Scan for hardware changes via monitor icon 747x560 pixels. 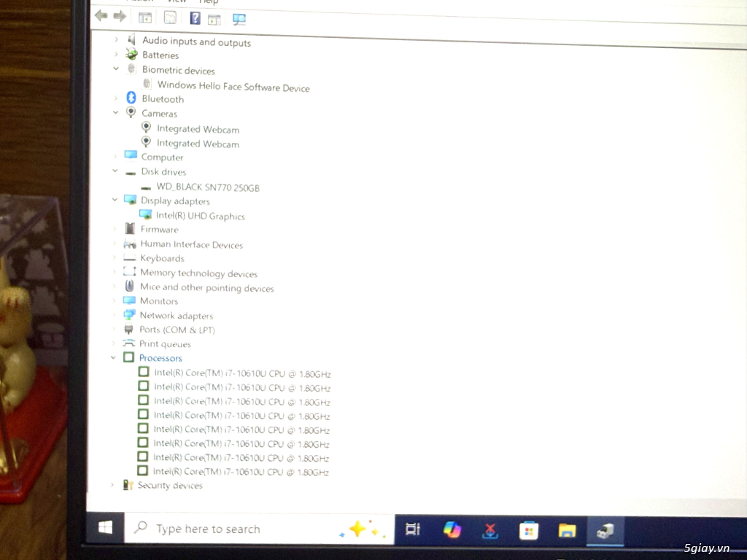239,19
